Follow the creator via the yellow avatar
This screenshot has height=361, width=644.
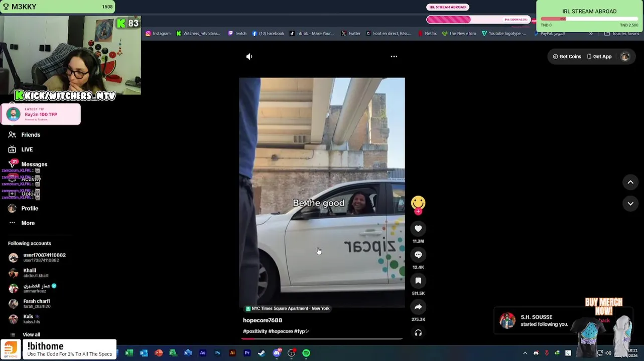click(418, 203)
